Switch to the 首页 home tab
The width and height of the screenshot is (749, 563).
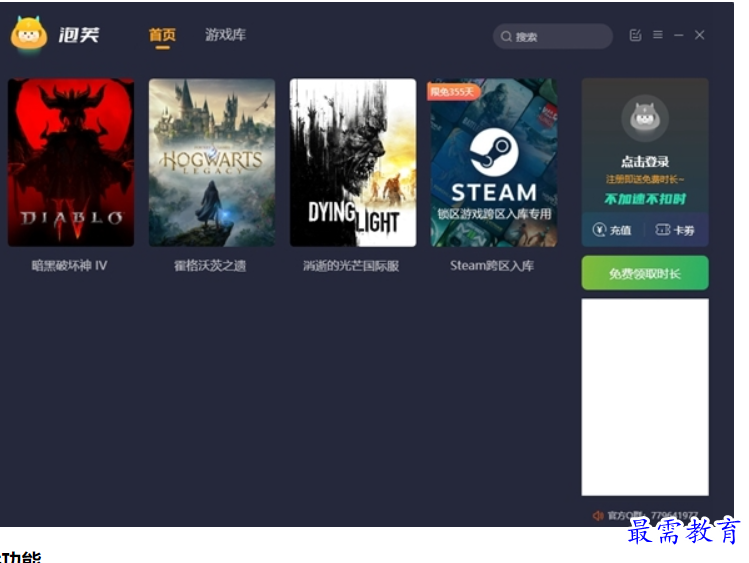(x=162, y=35)
